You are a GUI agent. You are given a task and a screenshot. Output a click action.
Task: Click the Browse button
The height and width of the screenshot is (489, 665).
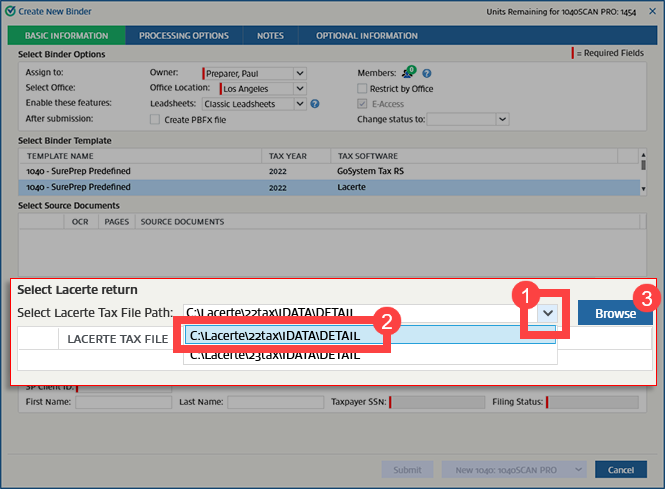615,313
